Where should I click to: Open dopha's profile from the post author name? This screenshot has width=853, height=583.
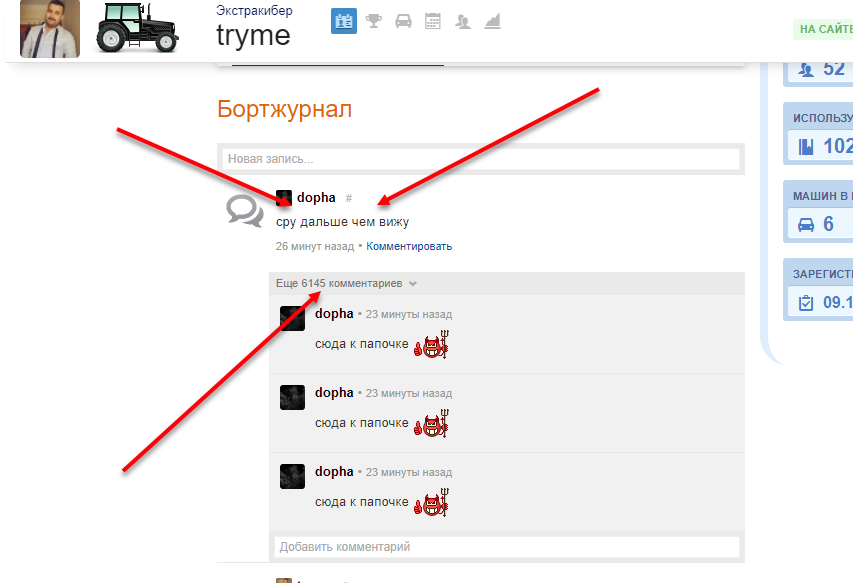(316, 198)
